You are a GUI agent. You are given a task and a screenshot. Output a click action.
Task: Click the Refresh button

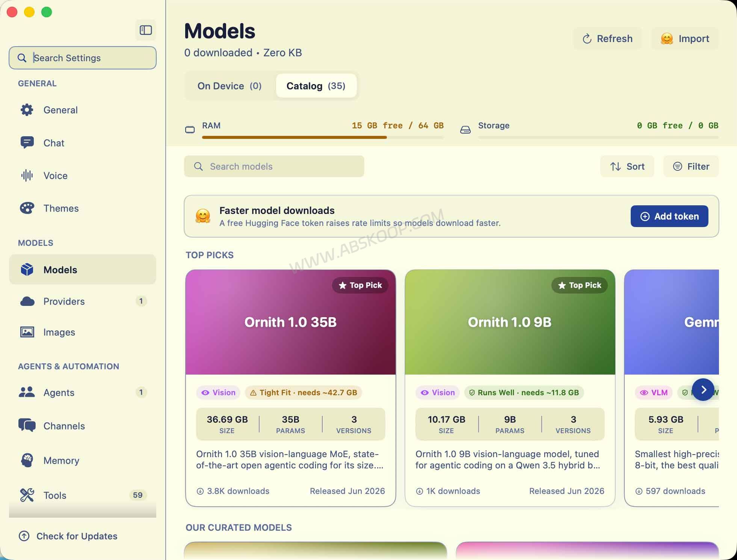[x=607, y=39]
